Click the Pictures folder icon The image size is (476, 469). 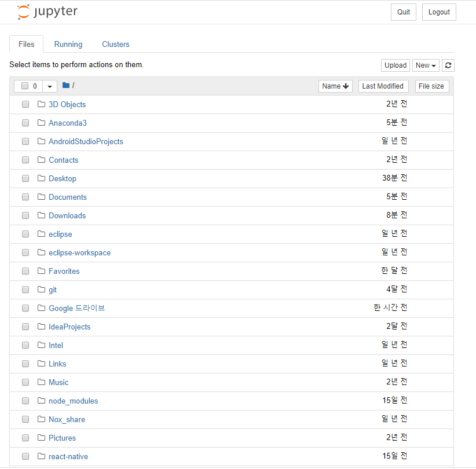[41, 438]
